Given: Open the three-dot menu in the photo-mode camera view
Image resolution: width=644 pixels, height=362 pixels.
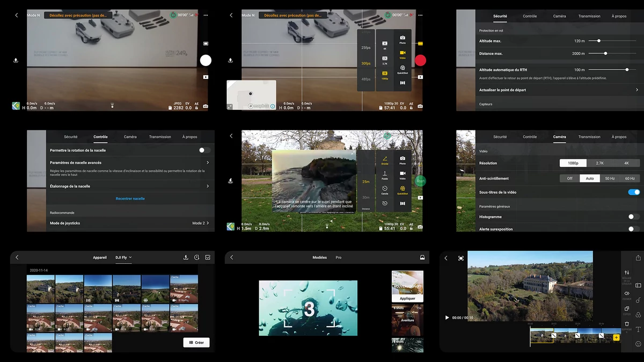Looking at the screenshot, I should click(x=206, y=16).
